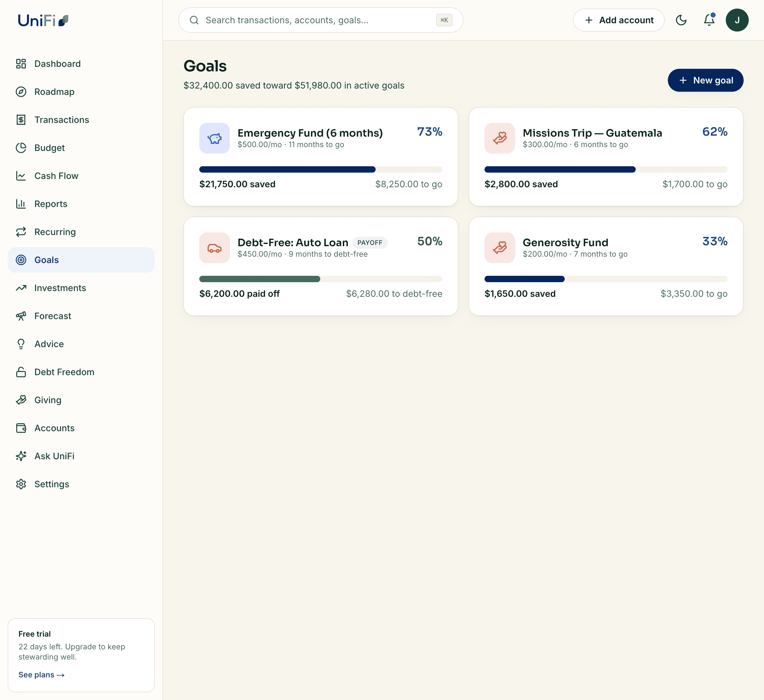Open the user avatar J menu
The image size is (764, 700).
tap(737, 20)
